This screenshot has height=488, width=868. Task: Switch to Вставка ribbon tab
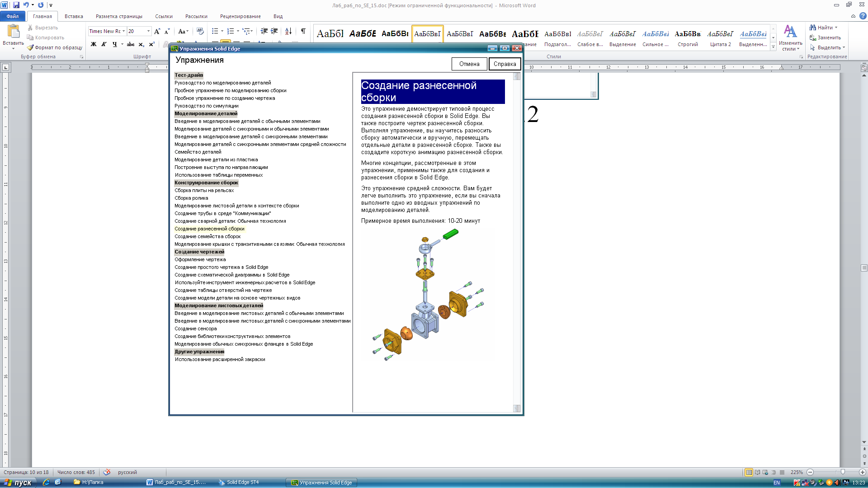[74, 16]
